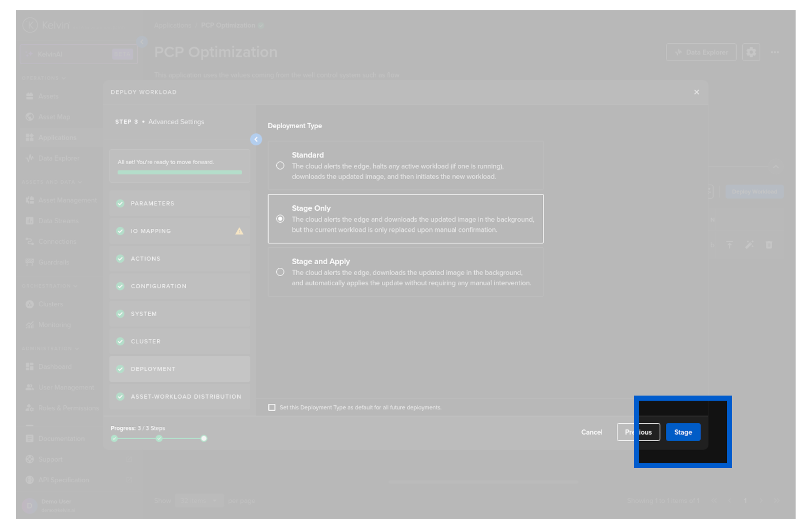Click the Asset Map globe icon
The height and width of the screenshot is (530, 812).
(x=30, y=117)
